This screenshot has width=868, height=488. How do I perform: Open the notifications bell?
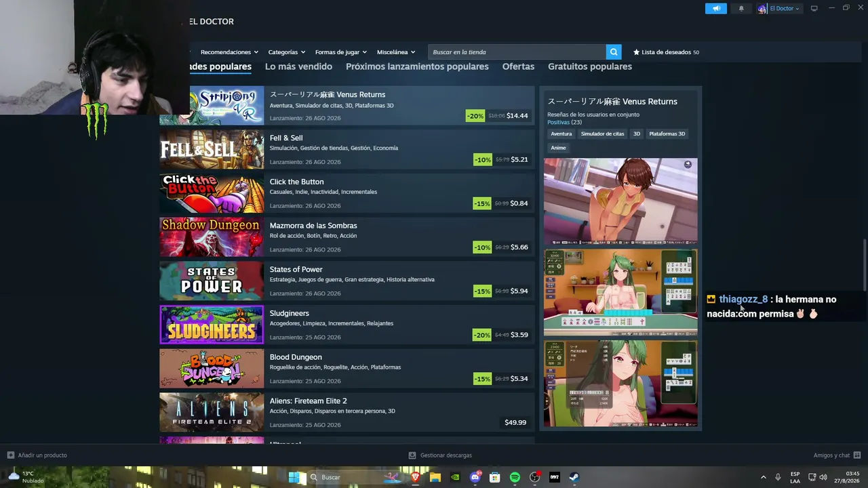(x=741, y=8)
